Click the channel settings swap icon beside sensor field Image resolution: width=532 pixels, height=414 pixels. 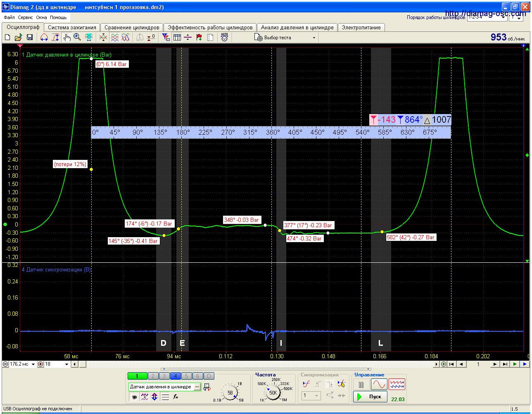[207, 387]
